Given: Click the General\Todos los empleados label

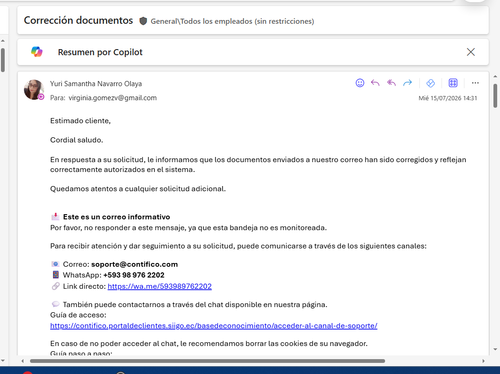Looking at the screenshot, I should click(x=232, y=21).
